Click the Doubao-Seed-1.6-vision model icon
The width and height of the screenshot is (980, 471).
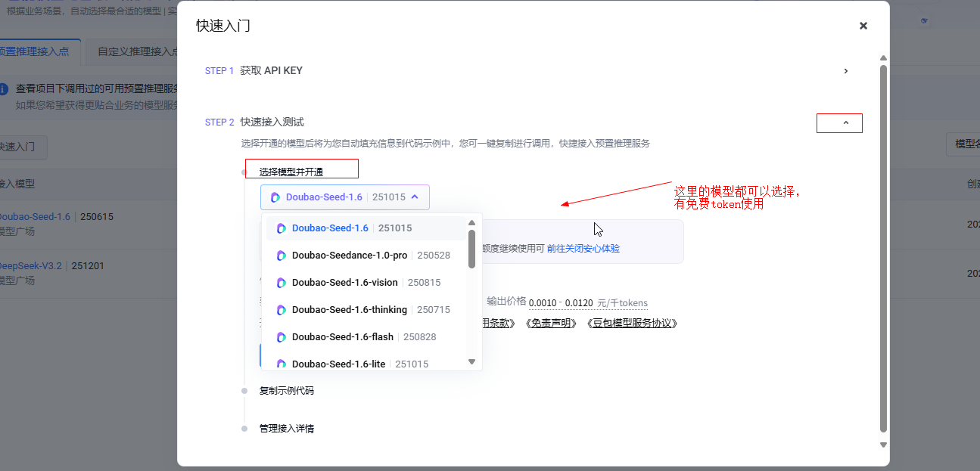pos(282,283)
